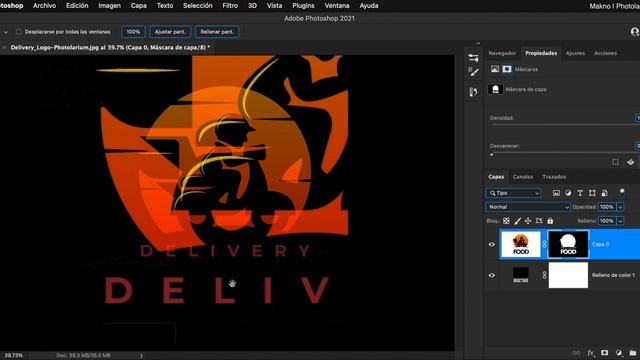Open the Selección menu
The width and height of the screenshot is (640, 360).
(x=198, y=6)
